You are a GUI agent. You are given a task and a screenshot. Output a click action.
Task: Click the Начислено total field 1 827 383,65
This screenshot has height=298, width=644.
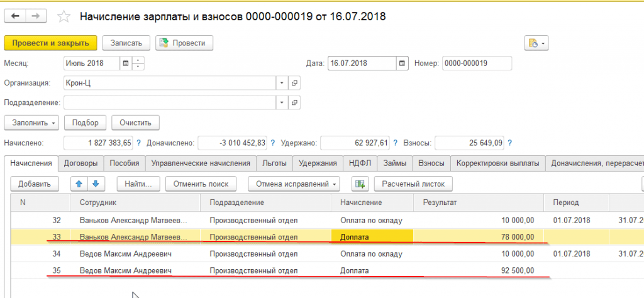[99, 143]
